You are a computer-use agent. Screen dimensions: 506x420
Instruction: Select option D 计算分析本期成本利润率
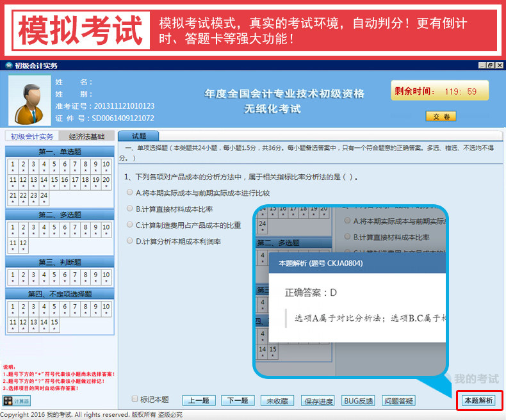click(130, 241)
